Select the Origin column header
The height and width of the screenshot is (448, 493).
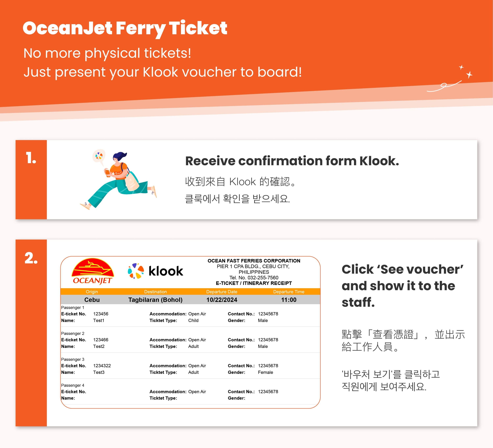[92, 292]
